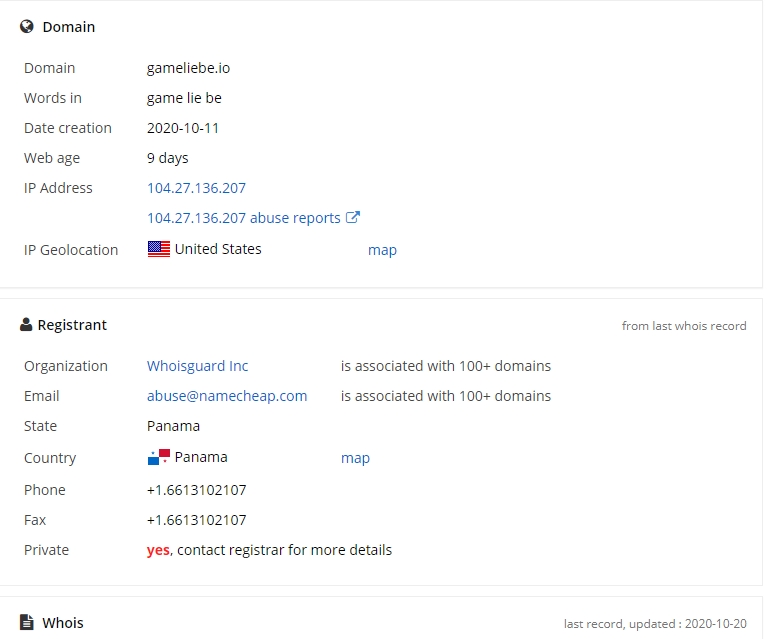This screenshot has width=767, height=639.
Task: Open the 104.27.136.207 abuse reports link
Action: click(244, 218)
